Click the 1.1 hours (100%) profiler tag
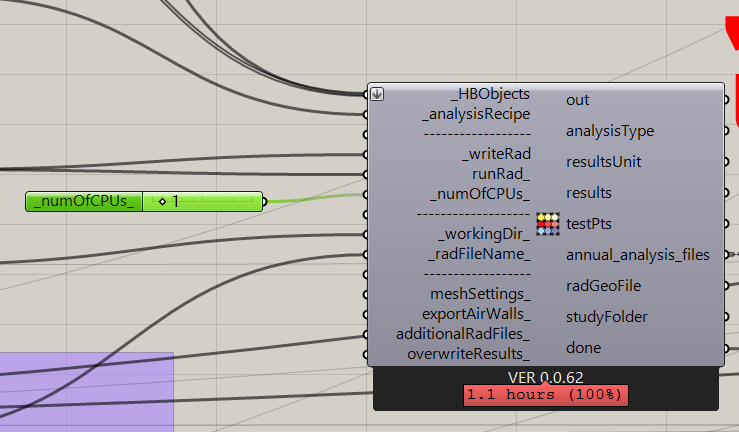 click(546, 395)
